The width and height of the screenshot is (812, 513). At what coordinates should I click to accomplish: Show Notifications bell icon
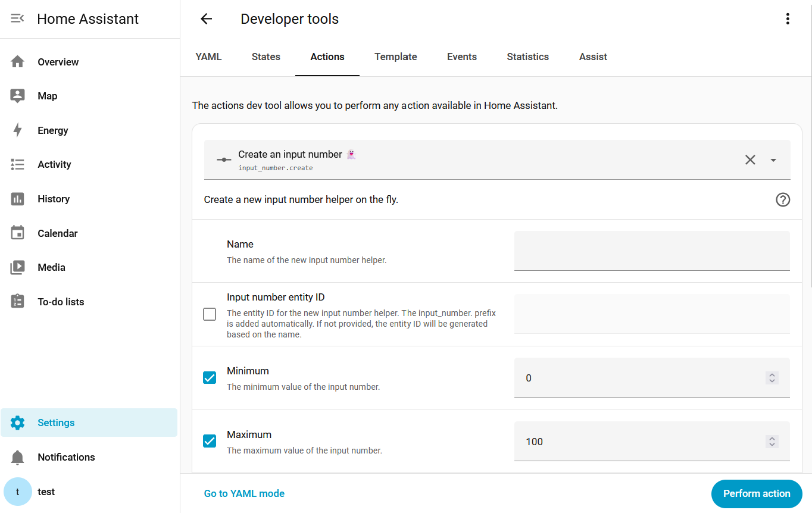point(17,457)
